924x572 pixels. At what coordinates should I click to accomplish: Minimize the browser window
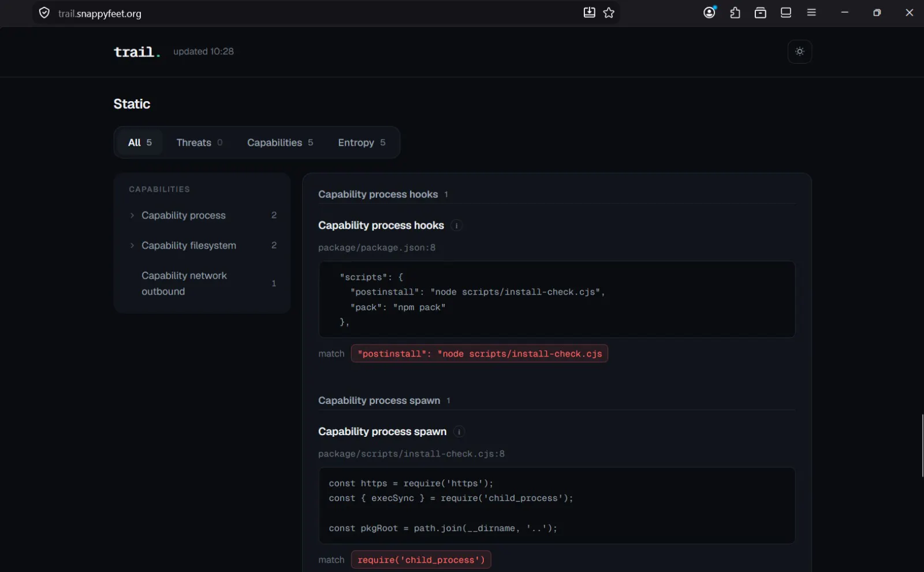click(x=844, y=13)
